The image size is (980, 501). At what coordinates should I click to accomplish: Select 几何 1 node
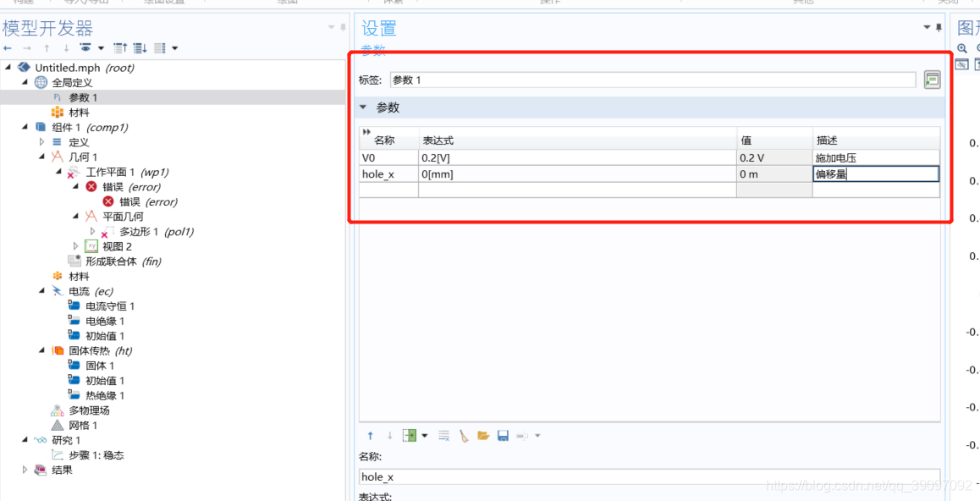pyautogui.click(x=83, y=157)
